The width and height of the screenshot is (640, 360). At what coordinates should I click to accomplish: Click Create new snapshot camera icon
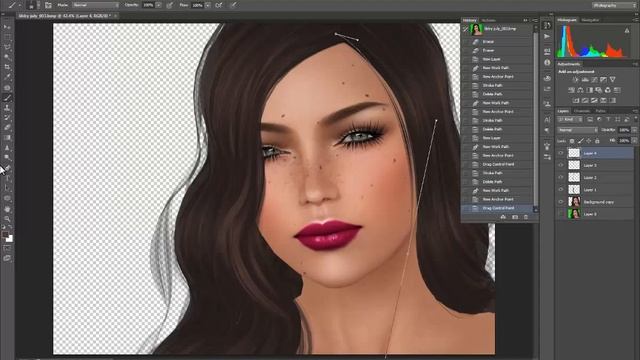pyautogui.click(x=515, y=217)
